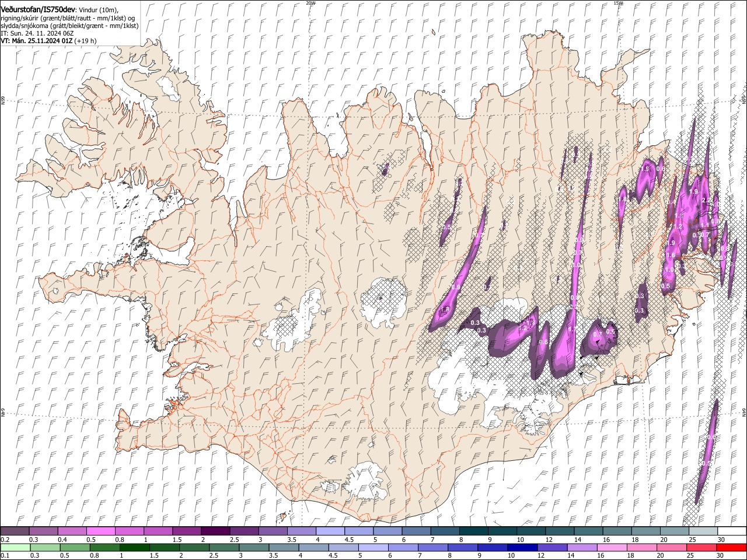
Task: Click the 20W longitude label
Action: pyautogui.click(x=310, y=3)
